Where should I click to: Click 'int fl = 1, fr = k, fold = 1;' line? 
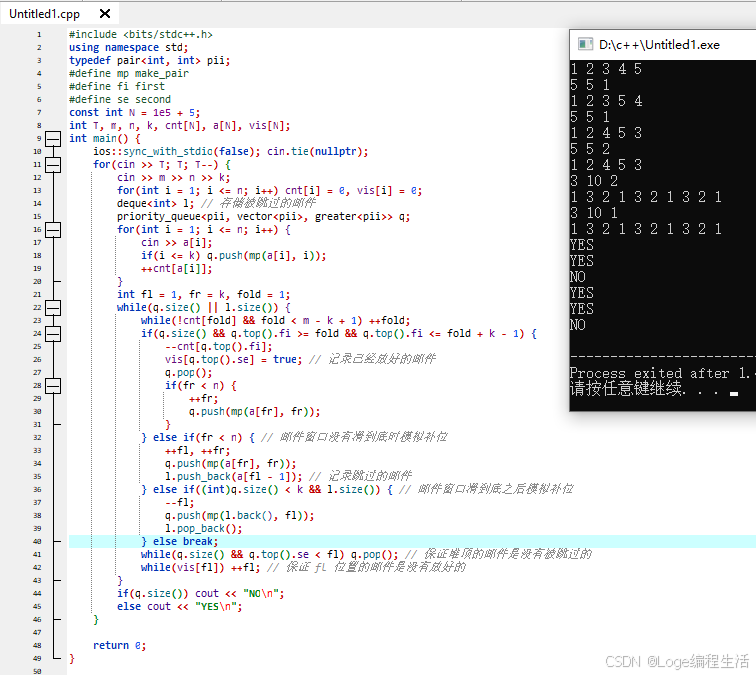tap(203, 295)
